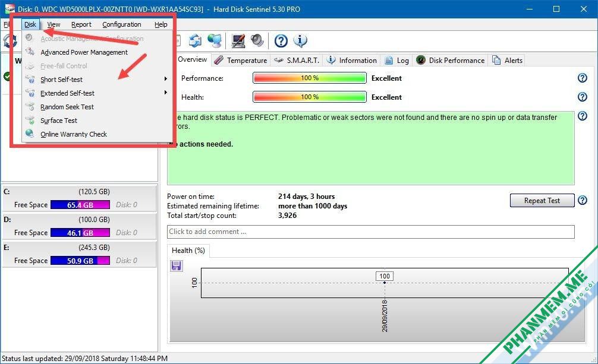598x364 pixels.
Task: Switch to the Overview tab
Action: [192, 59]
